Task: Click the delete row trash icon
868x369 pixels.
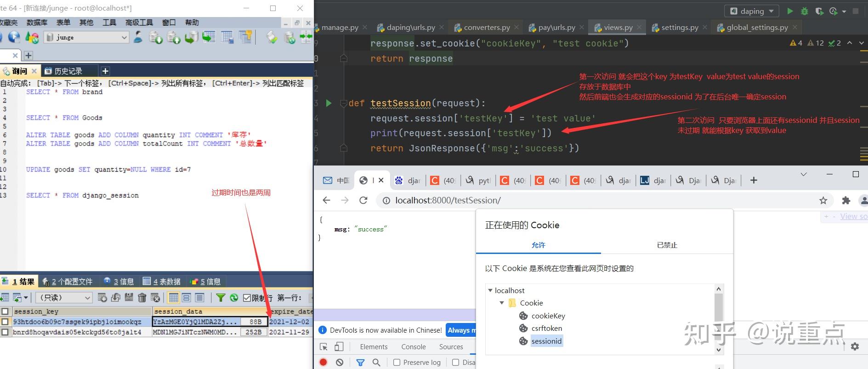Action: [142, 298]
